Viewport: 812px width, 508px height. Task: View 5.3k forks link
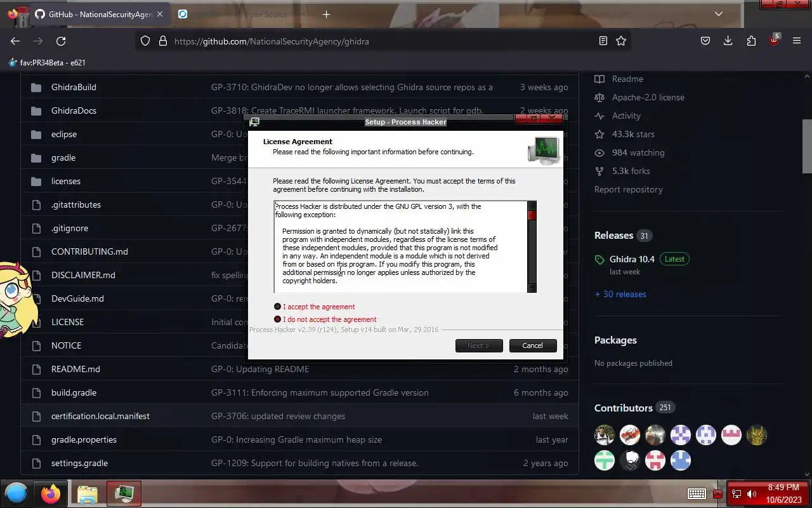[622, 171]
